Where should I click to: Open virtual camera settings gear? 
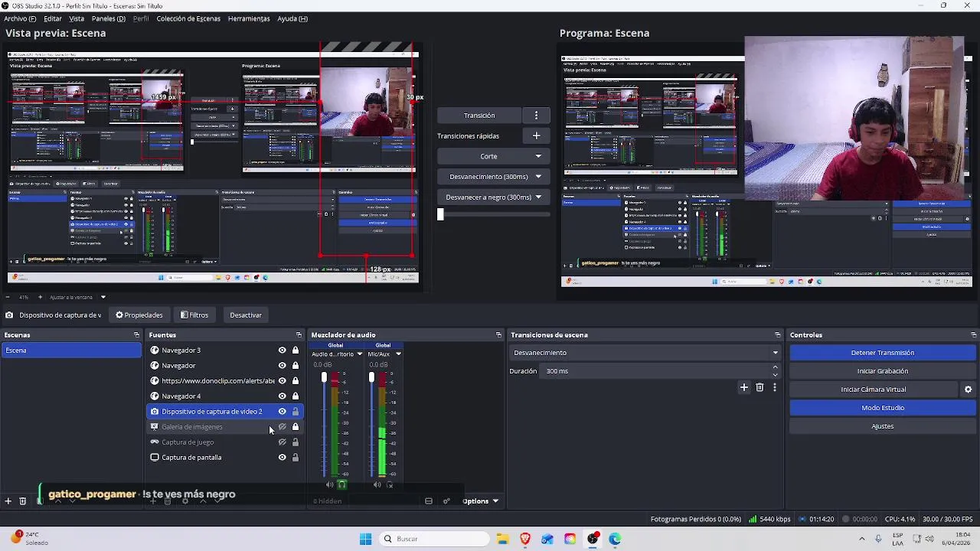968,390
